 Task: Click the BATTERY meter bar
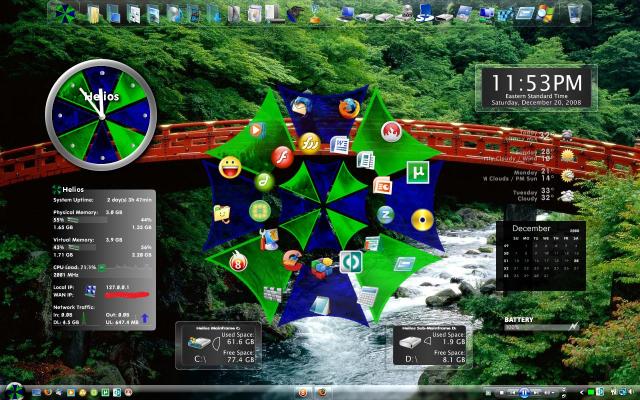point(541,327)
